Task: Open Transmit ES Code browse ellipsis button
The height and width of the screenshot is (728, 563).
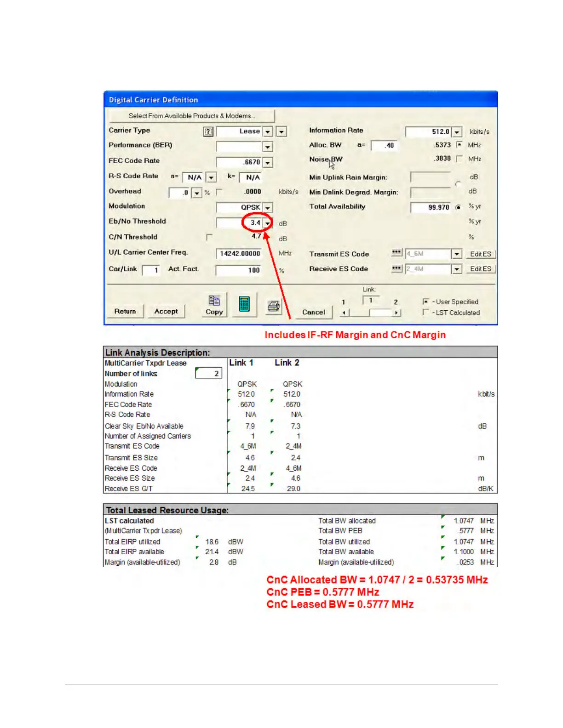Action: [x=397, y=253]
